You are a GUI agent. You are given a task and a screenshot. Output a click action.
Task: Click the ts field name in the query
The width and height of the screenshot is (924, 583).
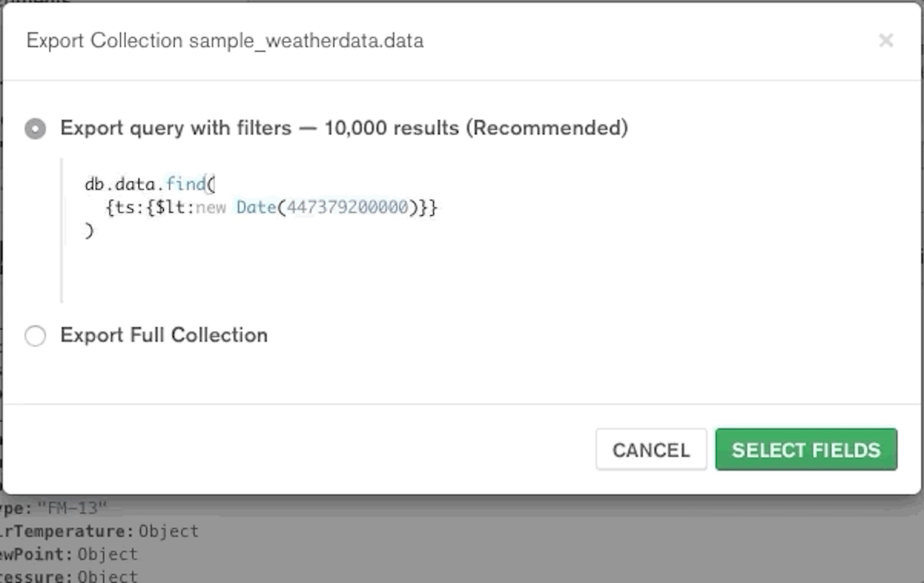[x=126, y=207]
